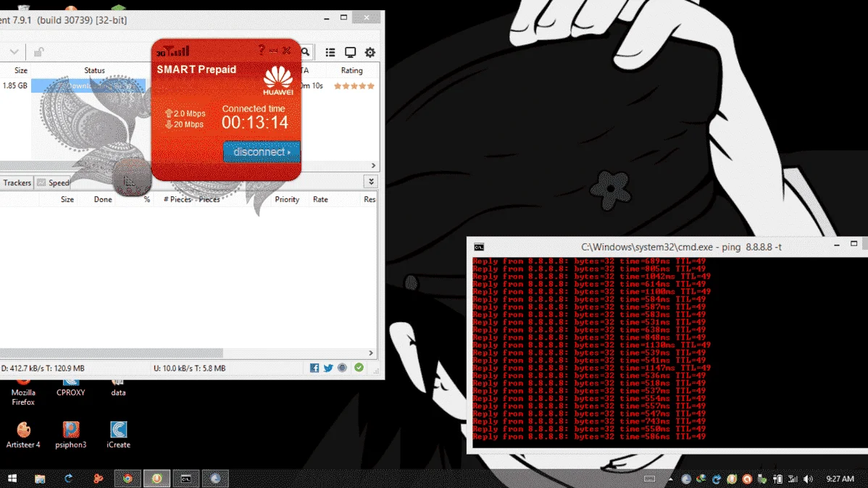Click the disconnect button

pyautogui.click(x=262, y=151)
